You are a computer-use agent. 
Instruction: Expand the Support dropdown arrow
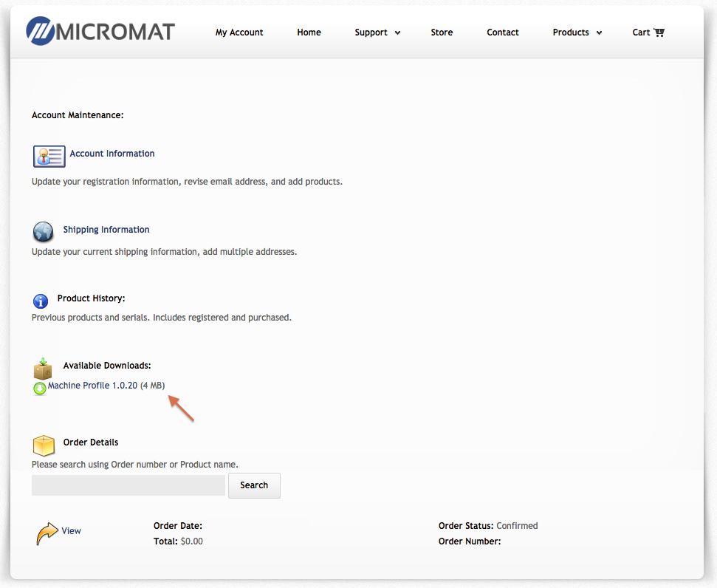pos(397,33)
